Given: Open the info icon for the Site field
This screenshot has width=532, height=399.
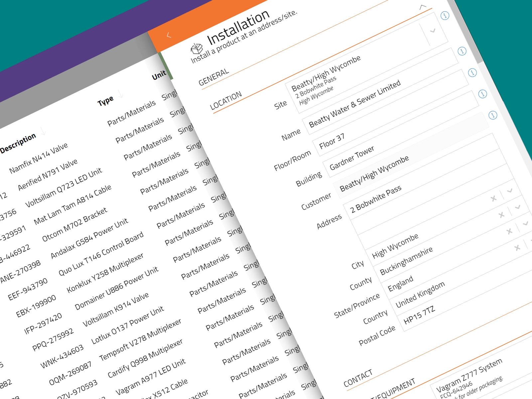Looking at the screenshot, I should pos(445,16).
